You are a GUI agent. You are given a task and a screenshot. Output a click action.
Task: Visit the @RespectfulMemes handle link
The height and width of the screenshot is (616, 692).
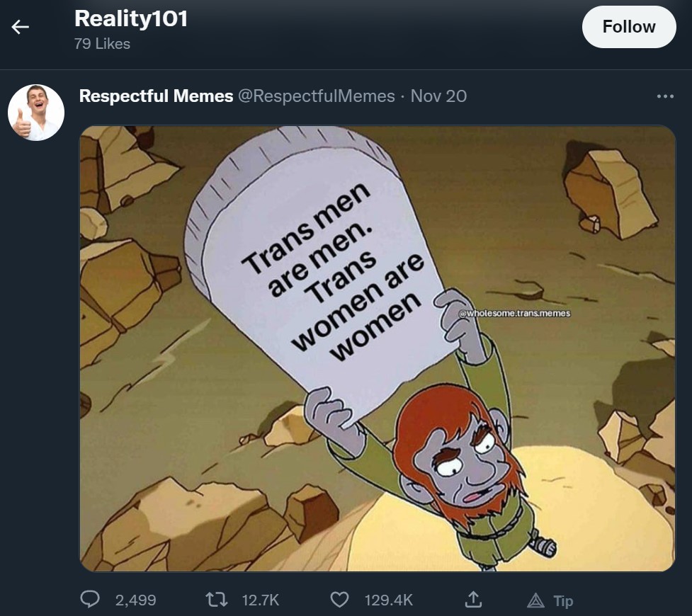[317, 96]
